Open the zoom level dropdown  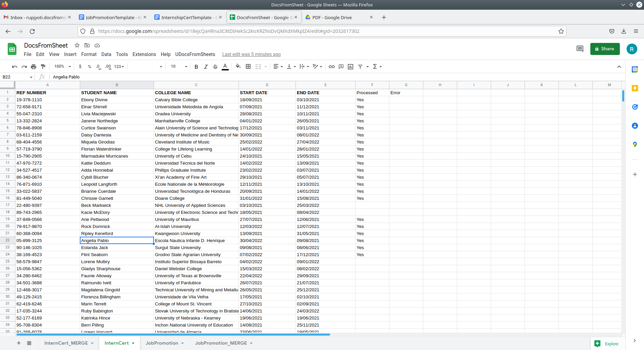pos(63,67)
